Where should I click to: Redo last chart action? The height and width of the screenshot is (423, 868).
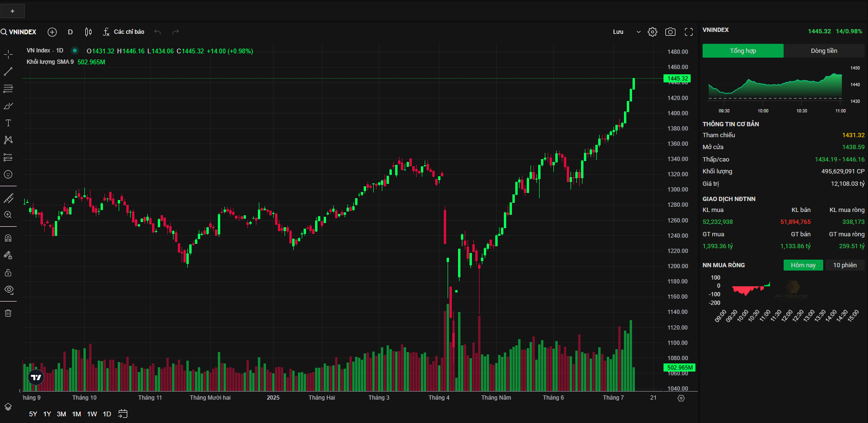pyautogui.click(x=175, y=32)
